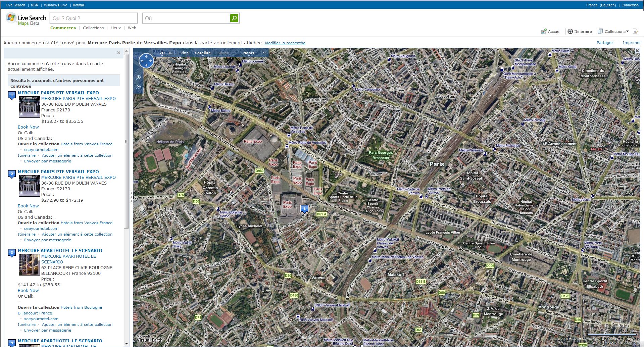
Task: Click the Métro Pernety station icon
Action: click(522, 123)
